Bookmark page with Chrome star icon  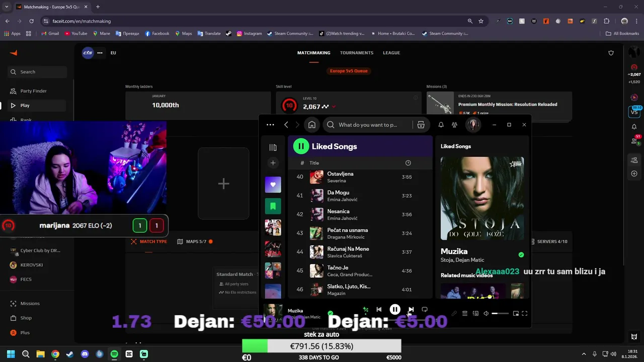(x=481, y=21)
